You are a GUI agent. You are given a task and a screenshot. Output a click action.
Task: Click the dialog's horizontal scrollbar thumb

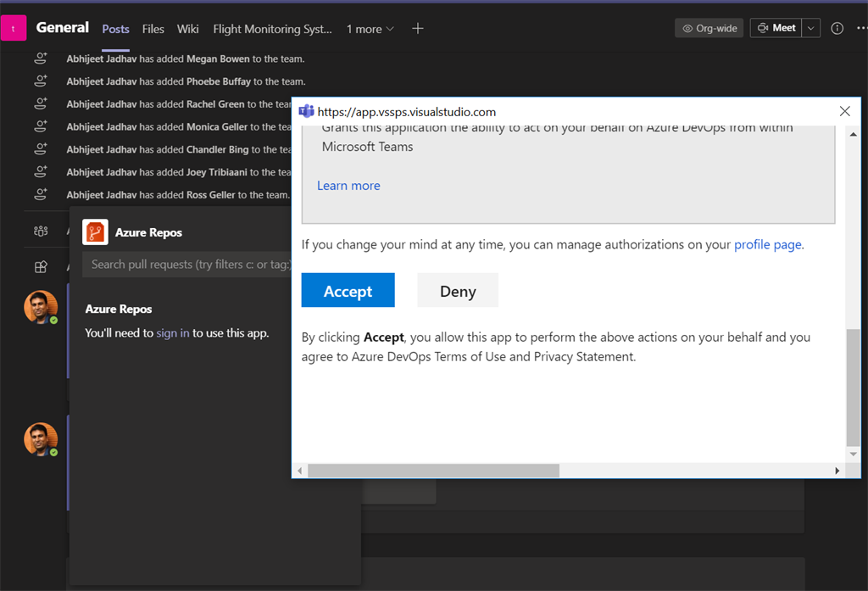pyautogui.click(x=433, y=471)
